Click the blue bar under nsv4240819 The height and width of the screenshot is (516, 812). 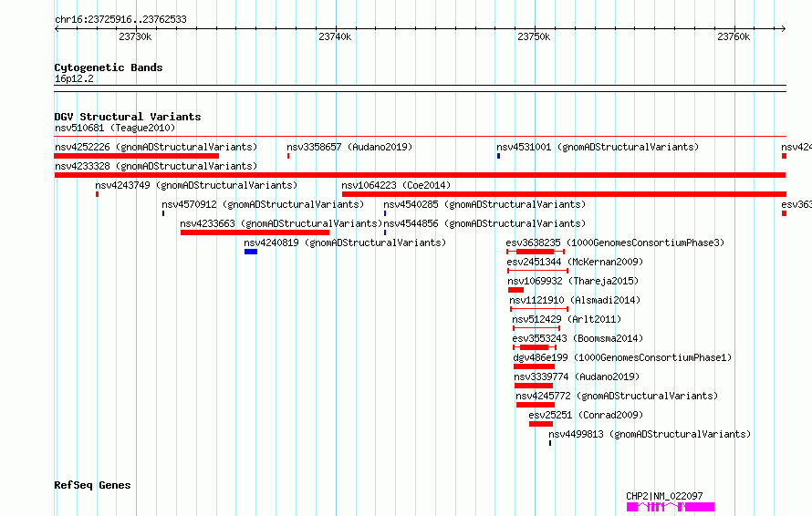[x=251, y=252]
